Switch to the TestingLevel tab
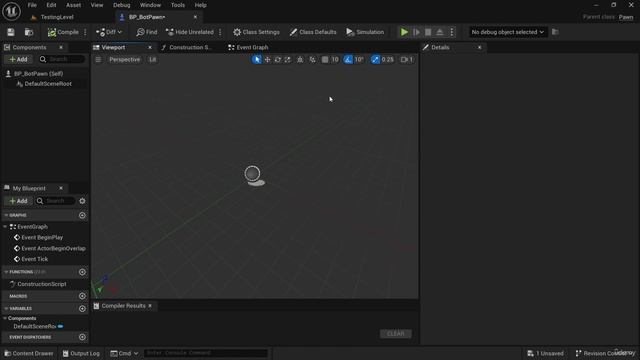This screenshot has height=360, width=640. (x=57, y=17)
